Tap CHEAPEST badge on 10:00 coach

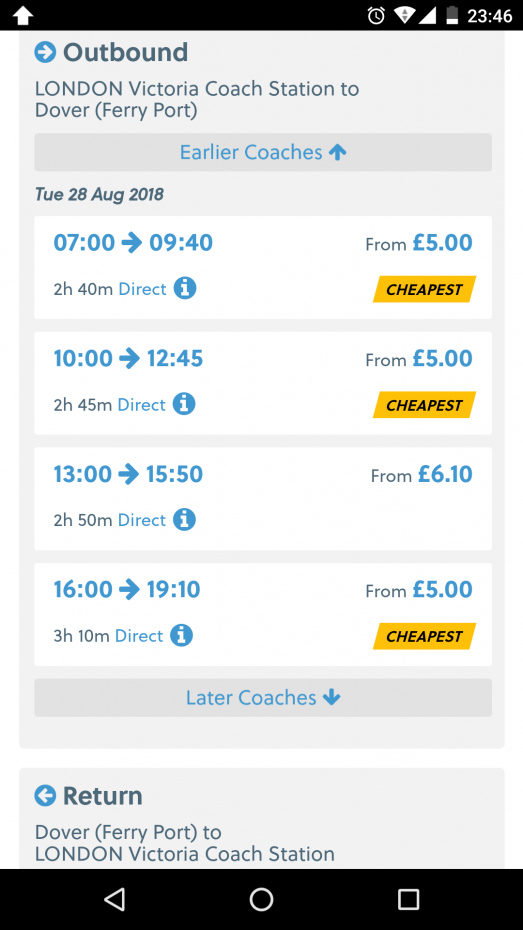pyautogui.click(x=424, y=405)
